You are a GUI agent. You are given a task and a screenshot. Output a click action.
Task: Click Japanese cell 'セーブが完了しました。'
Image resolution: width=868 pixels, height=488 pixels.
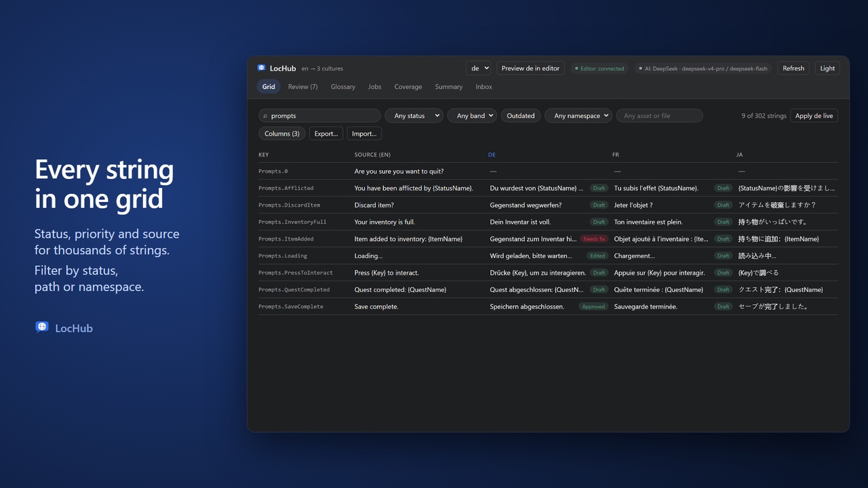point(773,306)
